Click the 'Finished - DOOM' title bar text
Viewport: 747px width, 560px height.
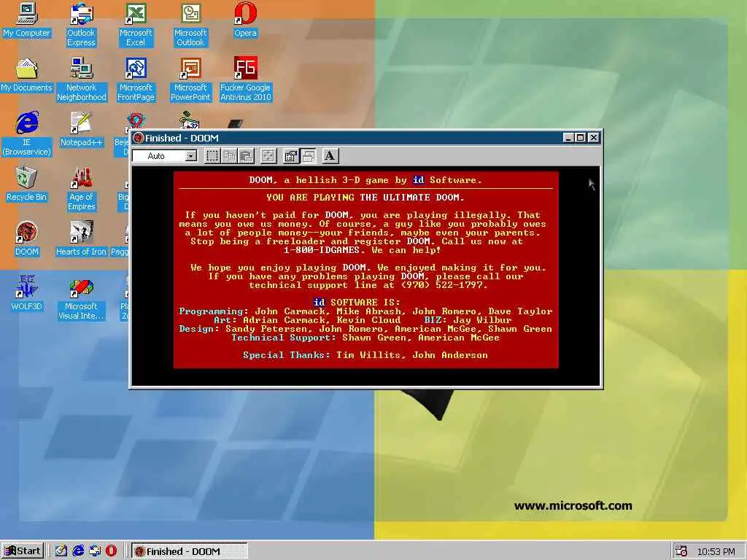point(182,138)
